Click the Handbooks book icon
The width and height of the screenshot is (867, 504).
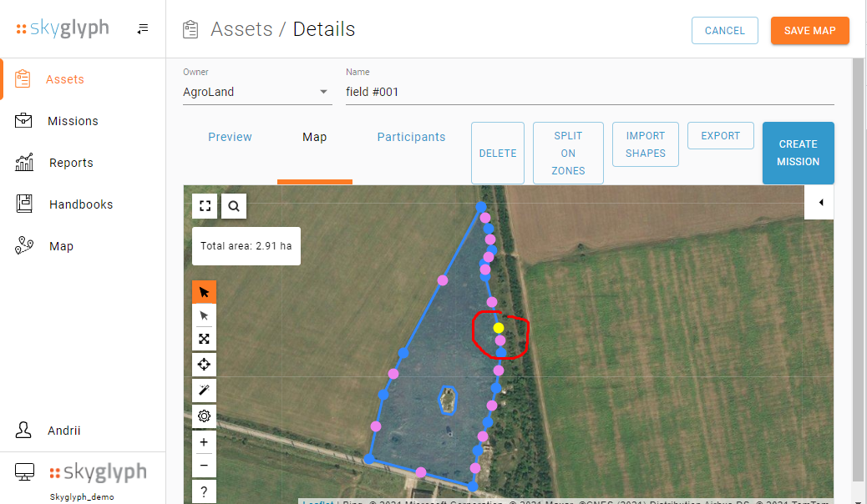tap(23, 204)
